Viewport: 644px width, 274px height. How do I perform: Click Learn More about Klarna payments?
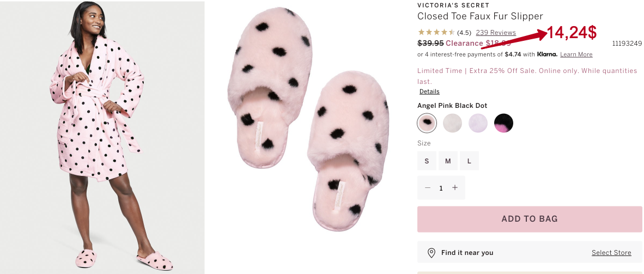coord(576,54)
